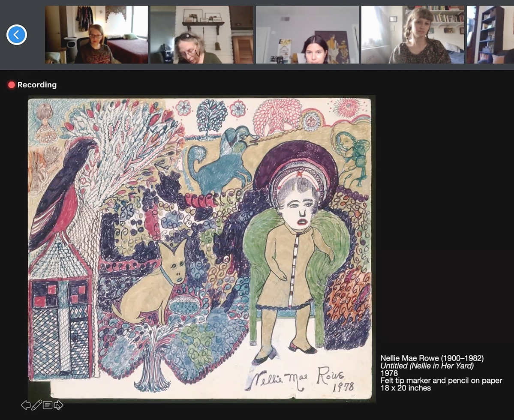
Task: Click the caption line "Nellie Mae Rowe (1900–1982)"
Action: click(432, 358)
